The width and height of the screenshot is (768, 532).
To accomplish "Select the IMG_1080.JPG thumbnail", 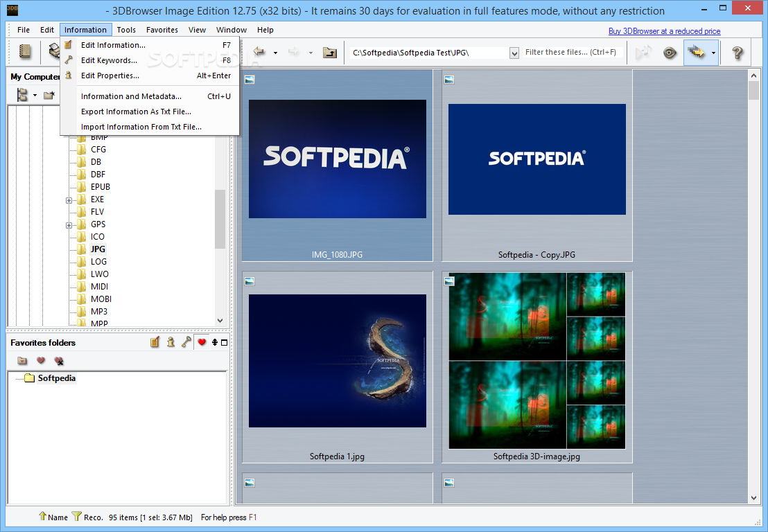I will [x=338, y=166].
